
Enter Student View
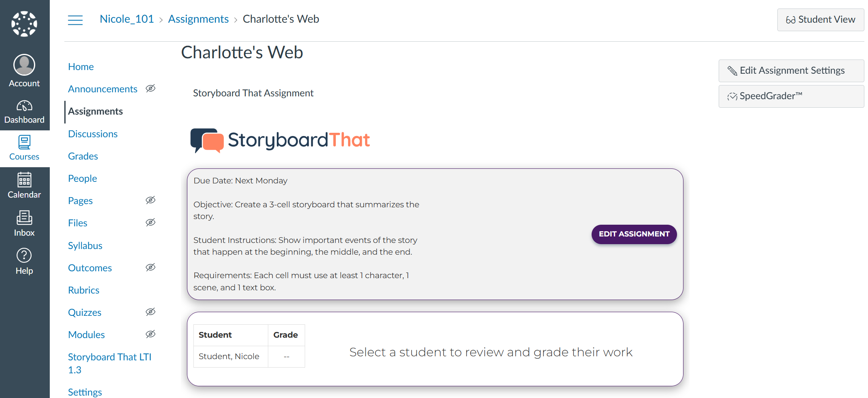point(820,20)
